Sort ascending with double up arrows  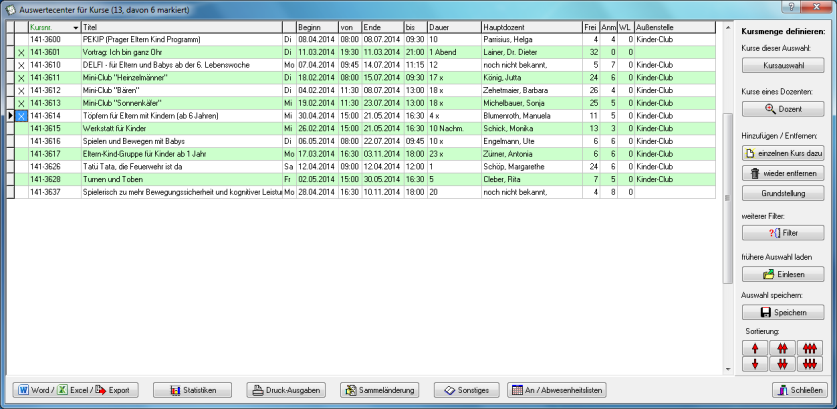pyautogui.click(x=783, y=348)
